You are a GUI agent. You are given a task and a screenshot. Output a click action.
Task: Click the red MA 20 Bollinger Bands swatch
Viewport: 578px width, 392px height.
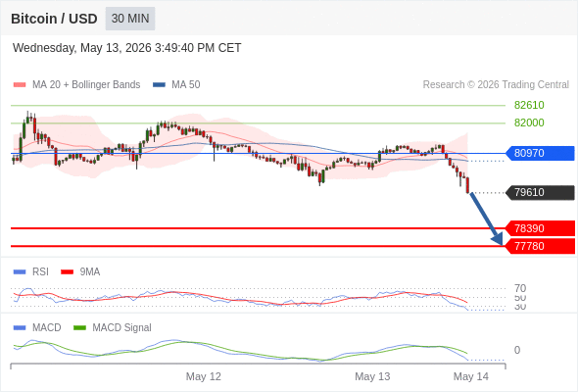(20, 85)
